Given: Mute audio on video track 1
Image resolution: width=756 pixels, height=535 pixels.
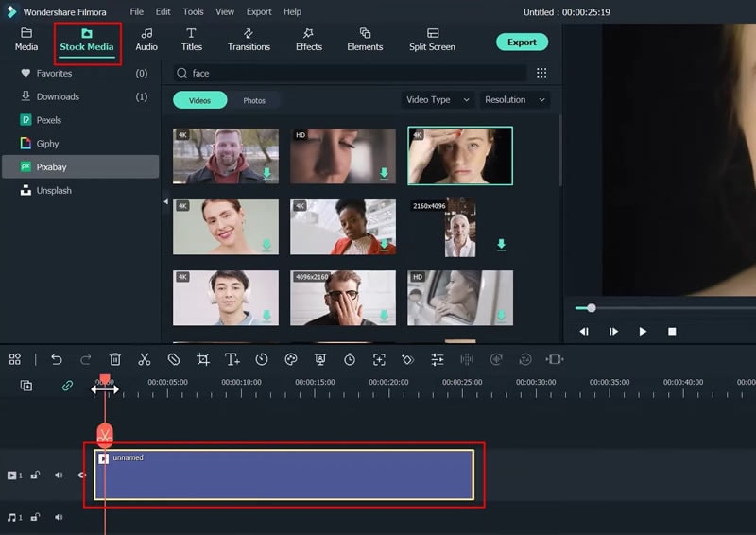Looking at the screenshot, I should click(x=59, y=475).
